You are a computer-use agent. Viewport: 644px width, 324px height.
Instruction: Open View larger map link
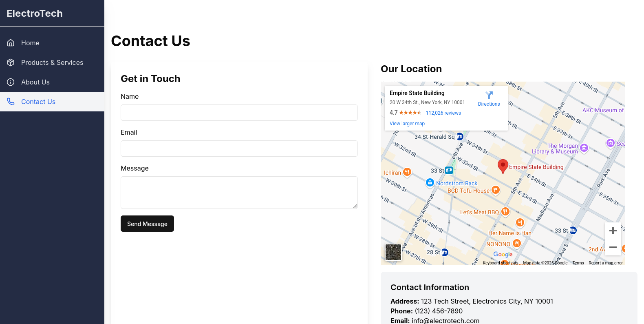pyautogui.click(x=407, y=124)
